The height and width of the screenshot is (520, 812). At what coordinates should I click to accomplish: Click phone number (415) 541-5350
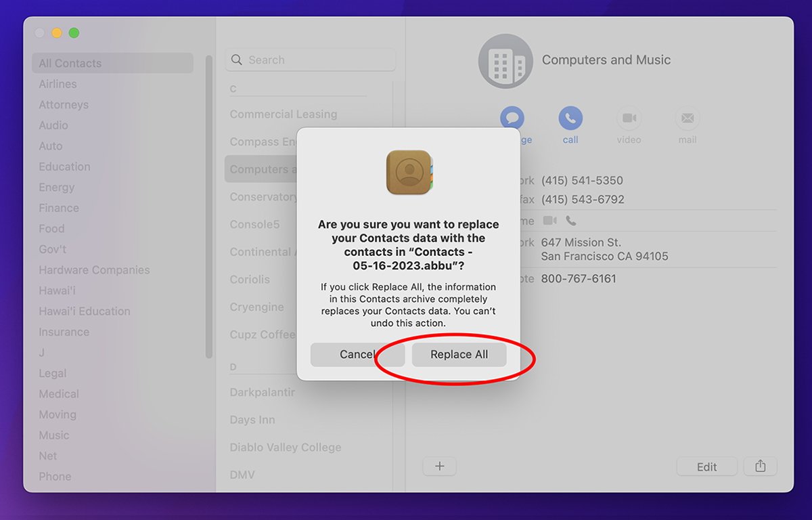click(x=582, y=181)
